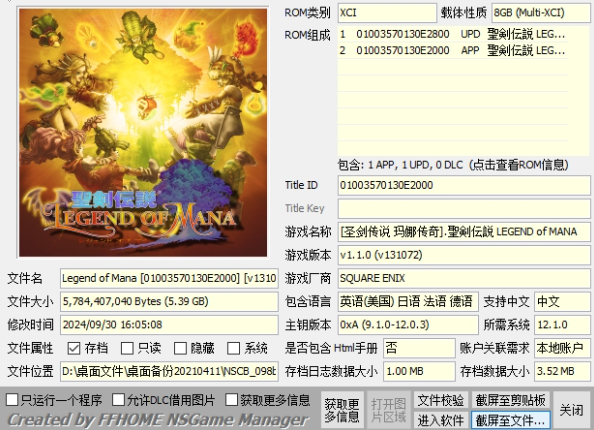Click the 文件大小 field 5.39 GB
Viewport: 594px width, 430px height.
pos(169,302)
